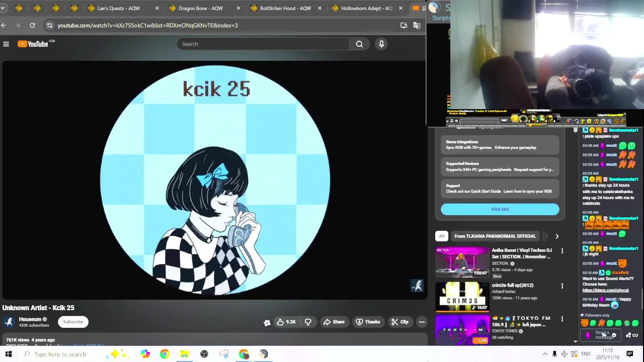Open the Game Integrations ad card
Screen dimensions: 644x362
(500, 145)
